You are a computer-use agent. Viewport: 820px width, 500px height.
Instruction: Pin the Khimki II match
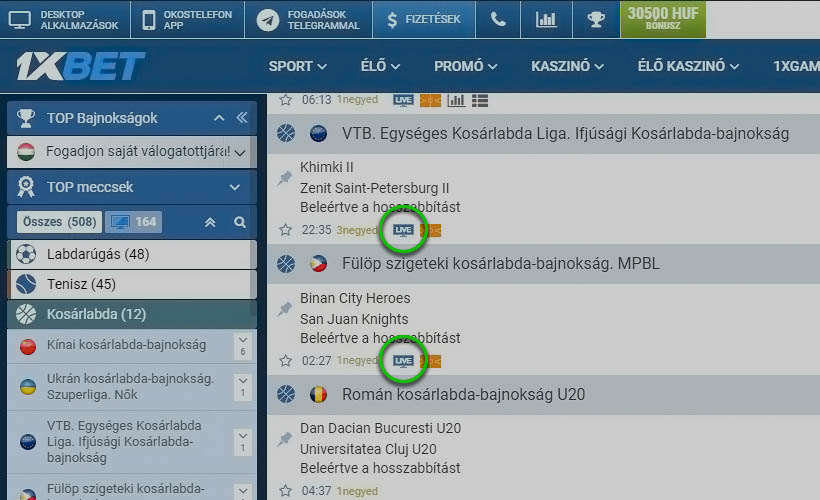285,178
